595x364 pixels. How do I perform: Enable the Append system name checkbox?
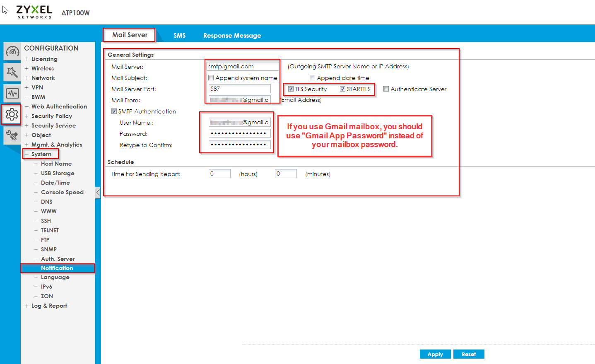click(211, 78)
